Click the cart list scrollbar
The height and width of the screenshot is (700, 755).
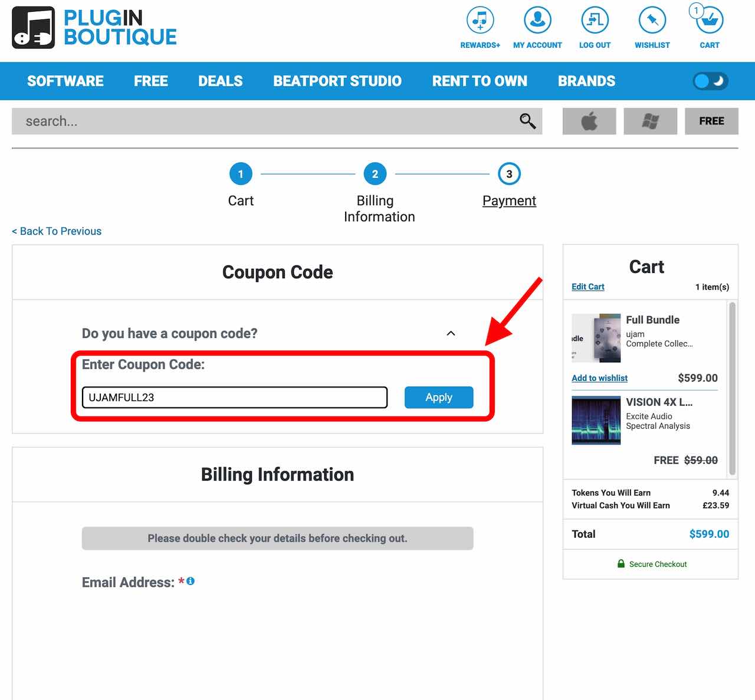tap(733, 389)
